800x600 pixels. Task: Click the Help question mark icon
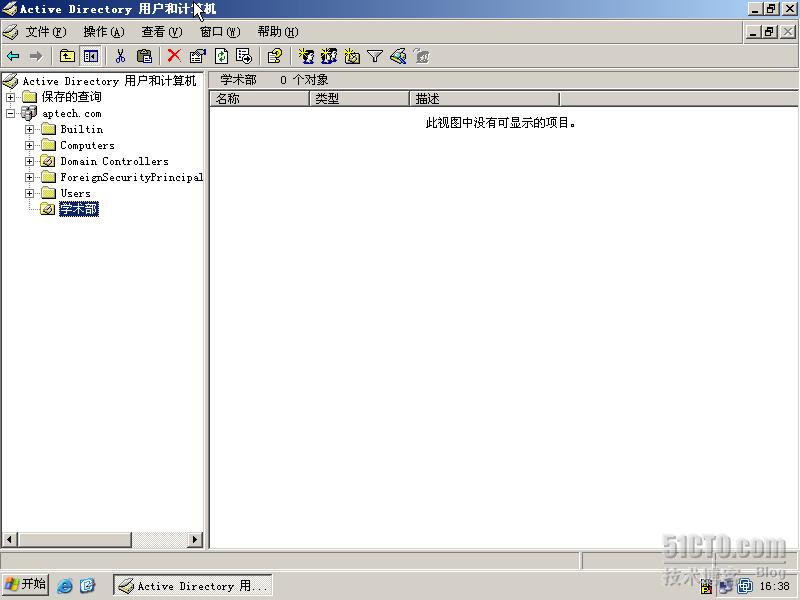[274, 56]
